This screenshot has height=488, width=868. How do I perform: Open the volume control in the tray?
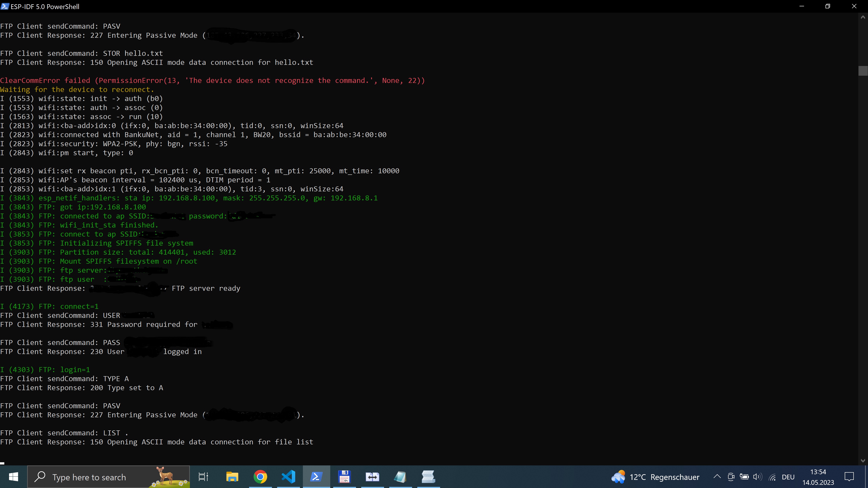[x=757, y=477]
